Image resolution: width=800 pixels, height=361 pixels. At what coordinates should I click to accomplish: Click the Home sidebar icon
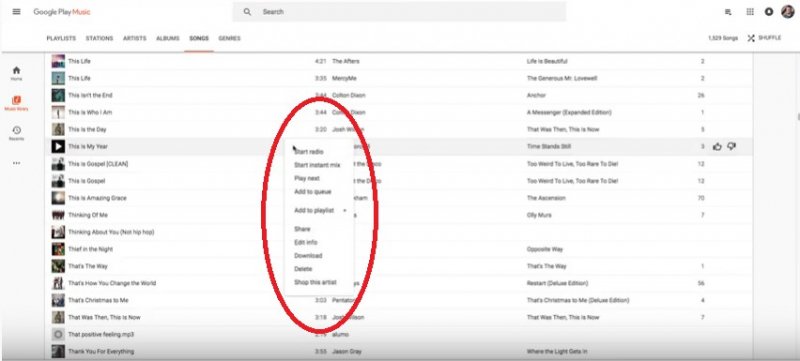point(16,73)
